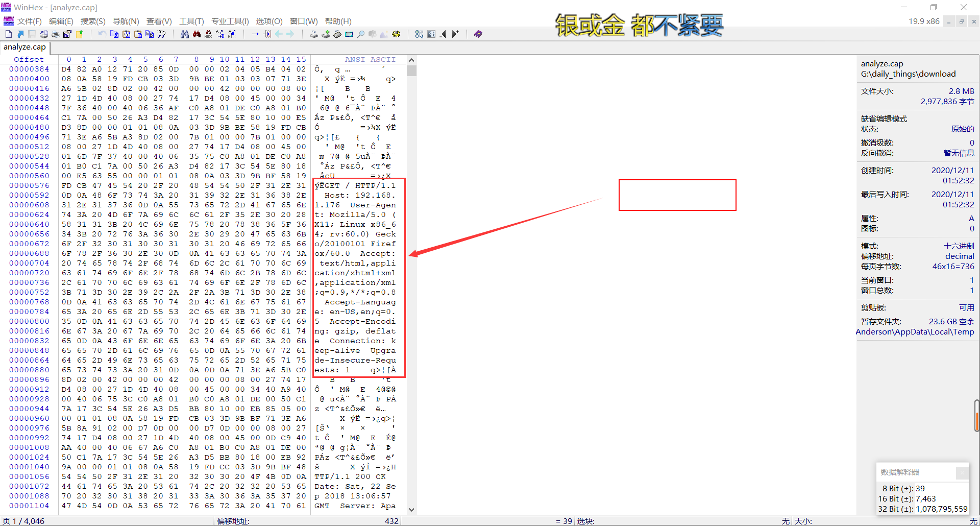Viewport: 980px width, 526px height.
Task: Click the 页 1 / 4,046 status bar field
Action: tap(23, 521)
